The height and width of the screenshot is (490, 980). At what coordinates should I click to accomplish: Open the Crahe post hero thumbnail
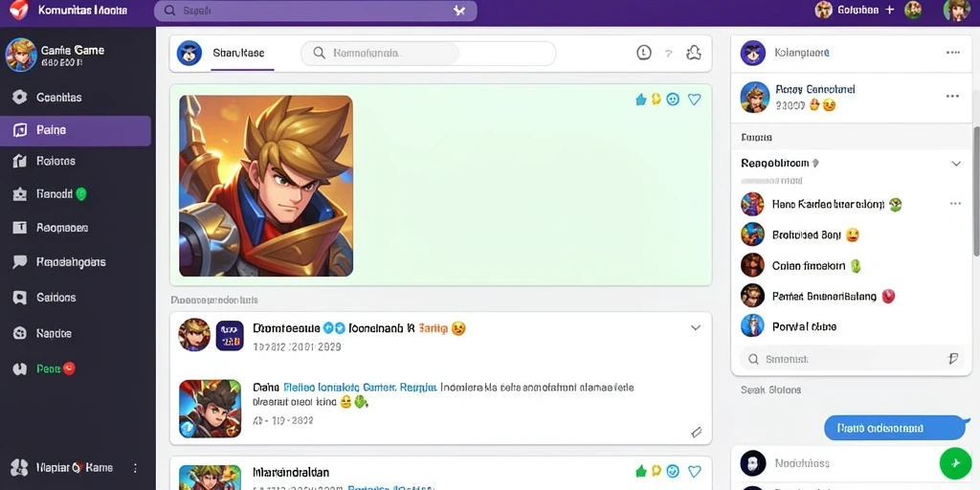click(x=210, y=409)
